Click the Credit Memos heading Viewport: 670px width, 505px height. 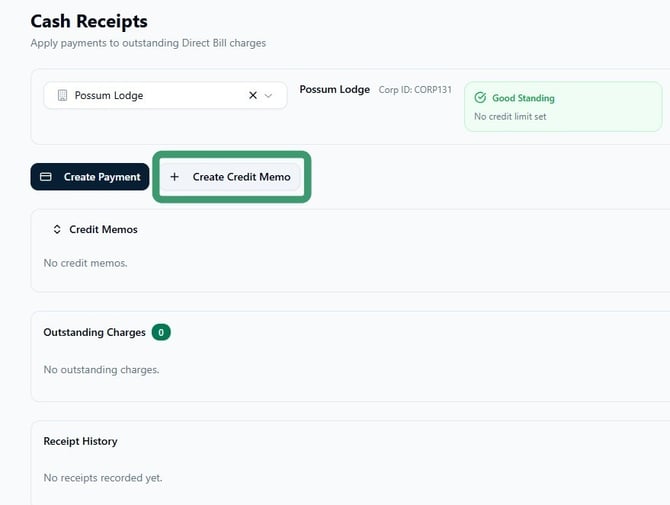(103, 229)
